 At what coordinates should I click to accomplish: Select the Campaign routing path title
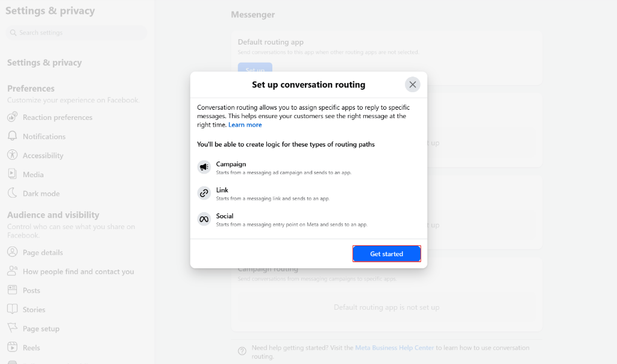click(x=231, y=164)
